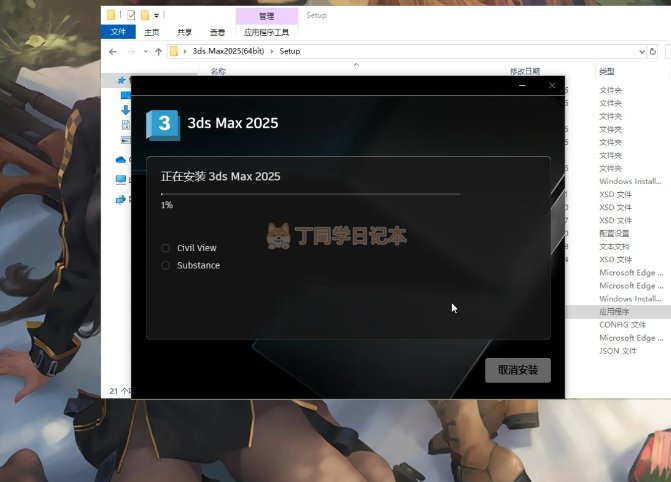
Task: Click the Explorer title bar folder icon
Action: point(111,15)
